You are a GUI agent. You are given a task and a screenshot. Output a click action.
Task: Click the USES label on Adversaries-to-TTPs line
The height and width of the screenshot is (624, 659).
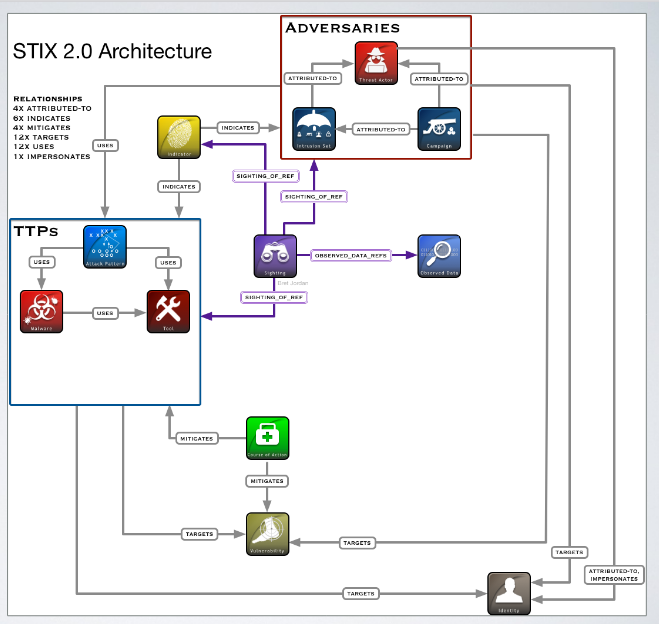105,145
